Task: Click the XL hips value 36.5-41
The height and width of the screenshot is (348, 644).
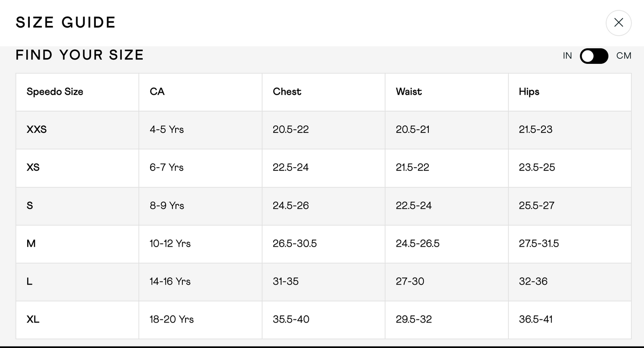Action: coord(536,319)
